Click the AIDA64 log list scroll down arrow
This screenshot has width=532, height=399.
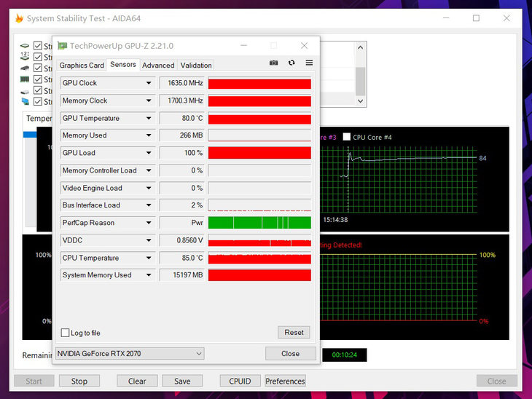click(x=360, y=101)
